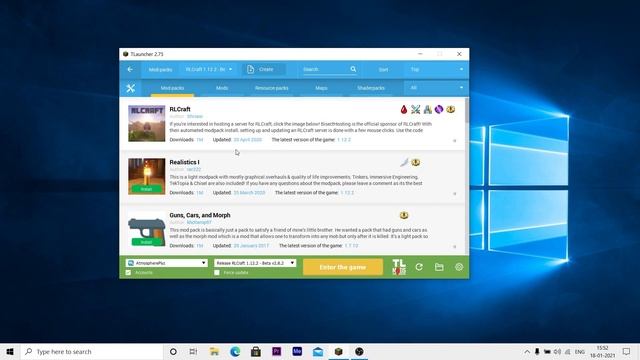
Task: Toggle the Accounts checkbox
Action: pyautogui.click(x=129, y=272)
